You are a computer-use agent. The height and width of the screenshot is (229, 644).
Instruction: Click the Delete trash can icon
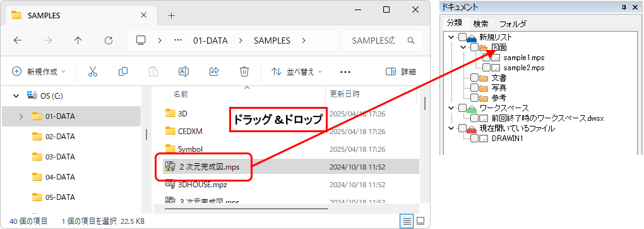[x=244, y=71]
